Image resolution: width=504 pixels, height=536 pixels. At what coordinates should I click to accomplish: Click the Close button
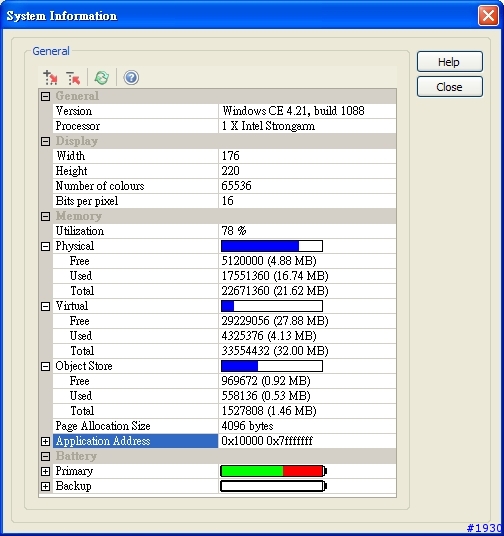[450, 87]
